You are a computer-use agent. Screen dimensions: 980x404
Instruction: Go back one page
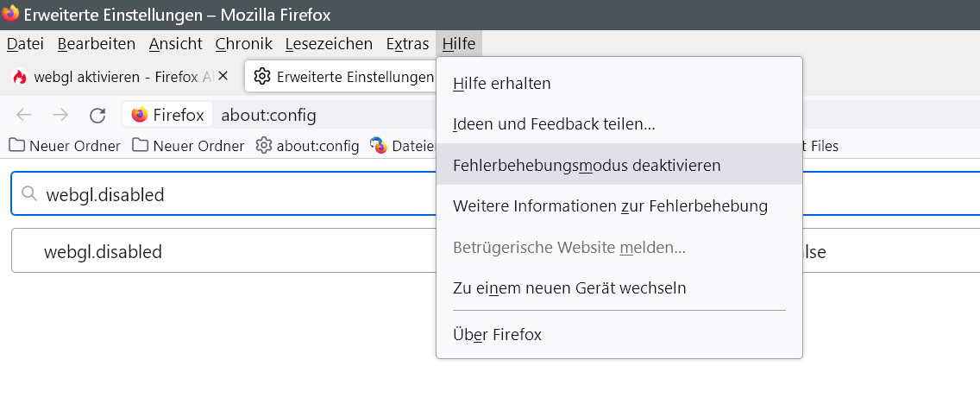click(x=24, y=116)
